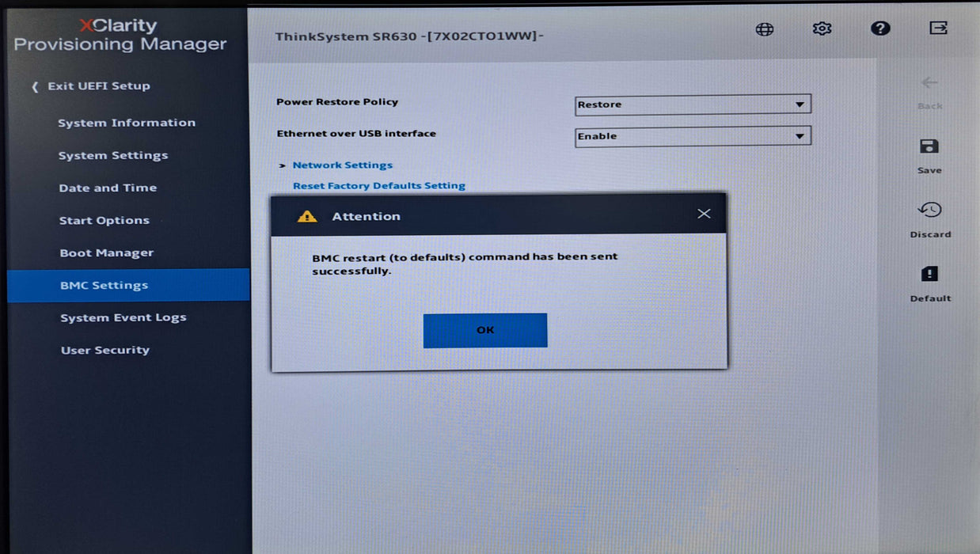Click the Back arrow icon
Viewport: 980px width, 554px height.
pyautogui.click(x=930, y=82)
